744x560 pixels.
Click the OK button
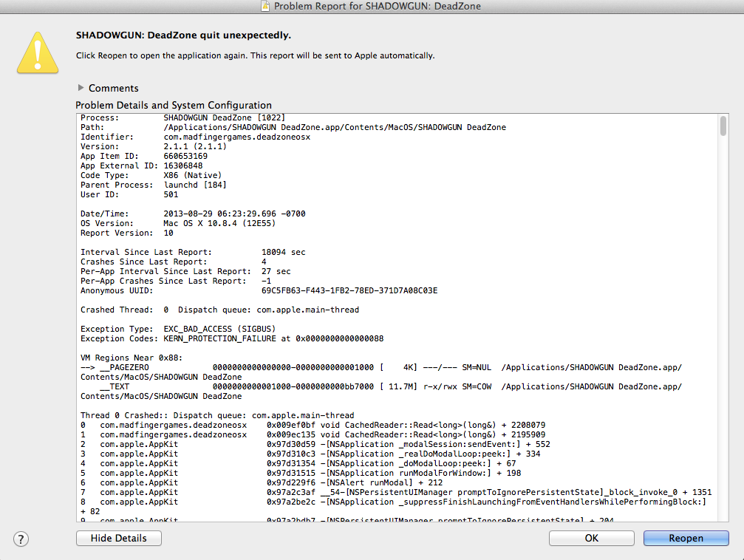click(591, 538)
